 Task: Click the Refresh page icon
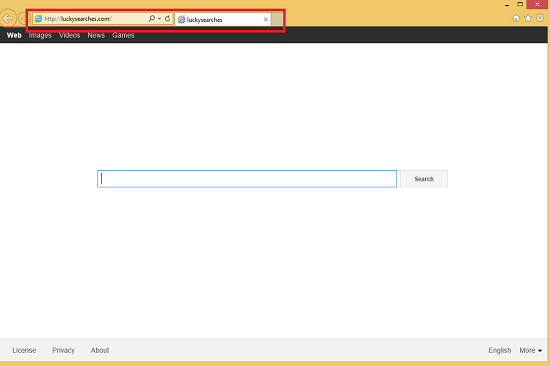pos(167,18)
